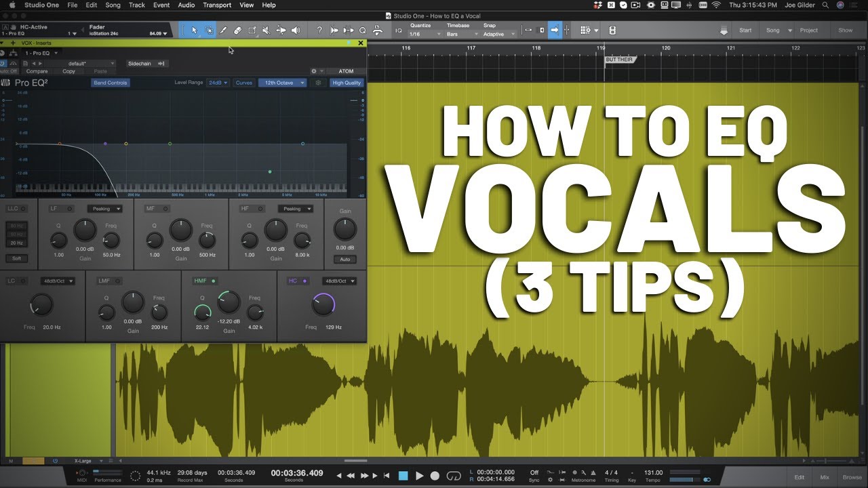The height and width of the screenshot is (488, 868).
Task: Open the Audio menu
Action: pyautogui.click(x=186, y=5)
